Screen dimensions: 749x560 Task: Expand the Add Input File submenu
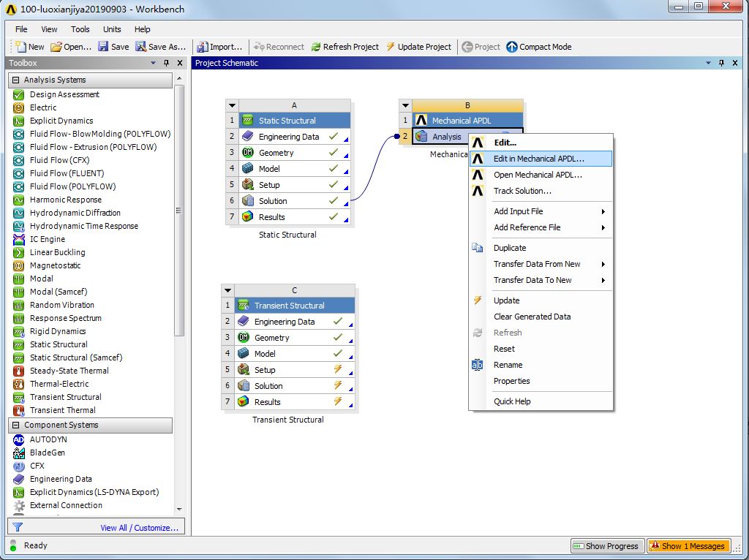coord(603,211)
